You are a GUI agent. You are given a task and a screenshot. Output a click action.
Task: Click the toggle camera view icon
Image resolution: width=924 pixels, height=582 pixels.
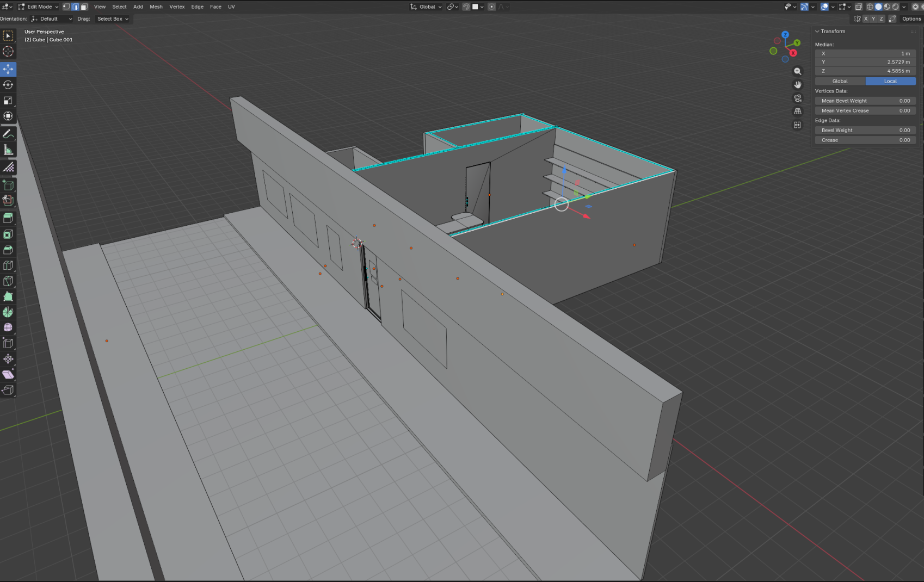click(798, 98)
